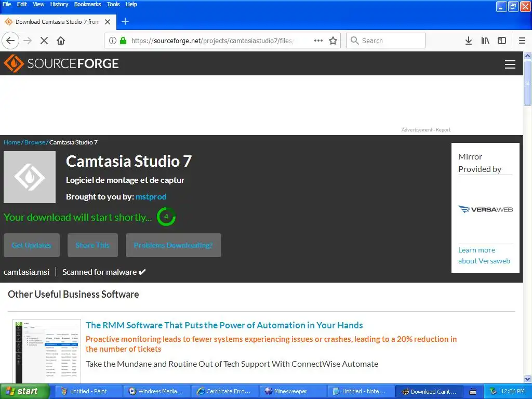Click the Share This button
The height and width of the screenshot is (399, 532).
[x=92, y=245]
